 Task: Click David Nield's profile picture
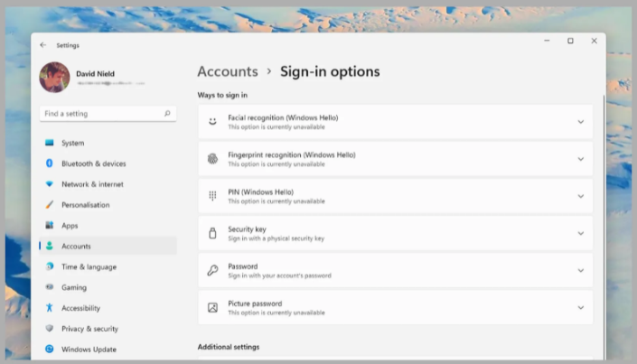coord(54,77)
